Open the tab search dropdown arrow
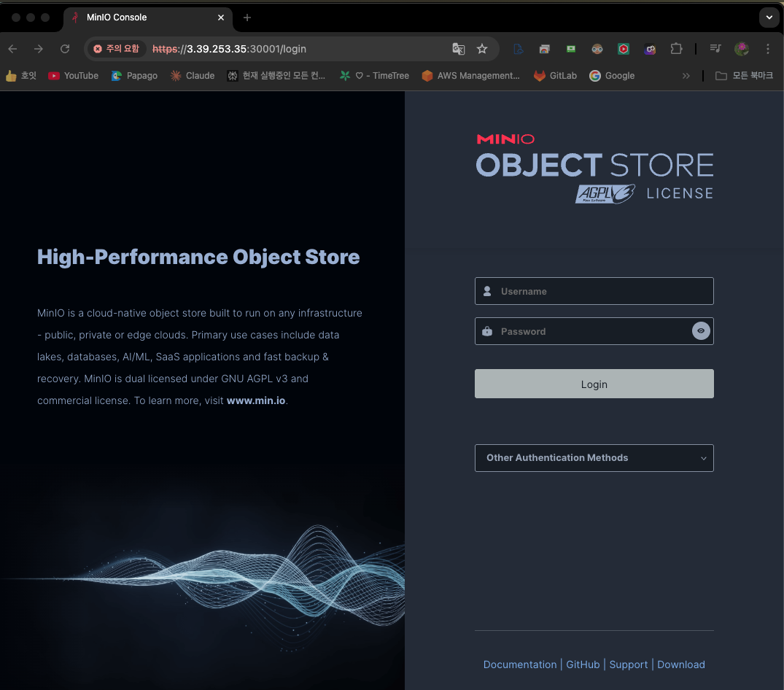Screen dimensions: 784x690 click(x=769, y=18)
